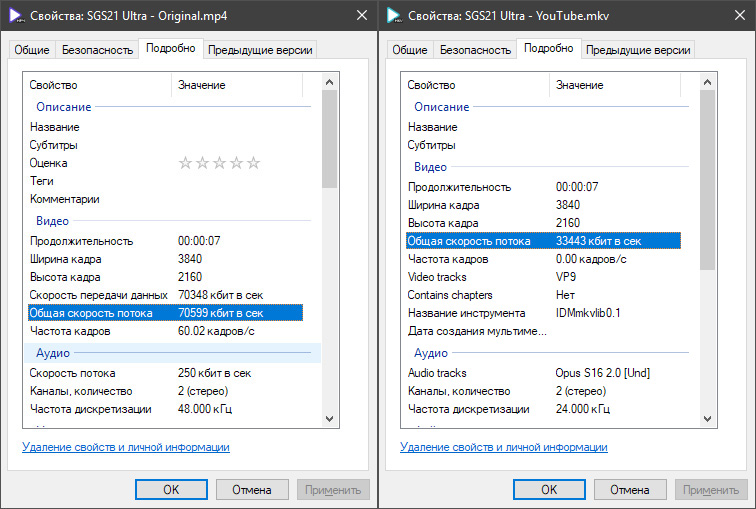
Task: Set the third rating star under Оценка
Action: click(219, 163)
